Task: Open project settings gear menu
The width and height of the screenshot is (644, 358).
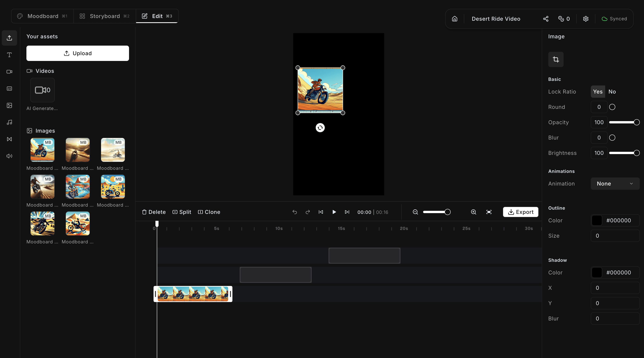Action: click(585, 19)
